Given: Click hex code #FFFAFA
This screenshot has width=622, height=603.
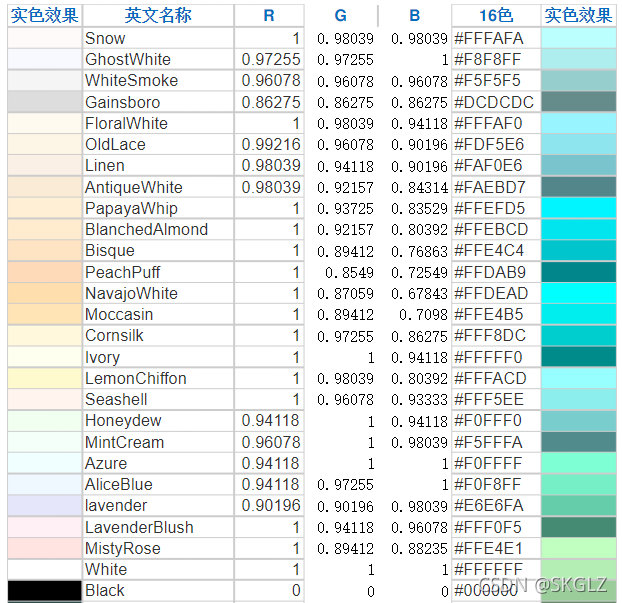Looking at the screenshot, I should (x=489, y=38).
